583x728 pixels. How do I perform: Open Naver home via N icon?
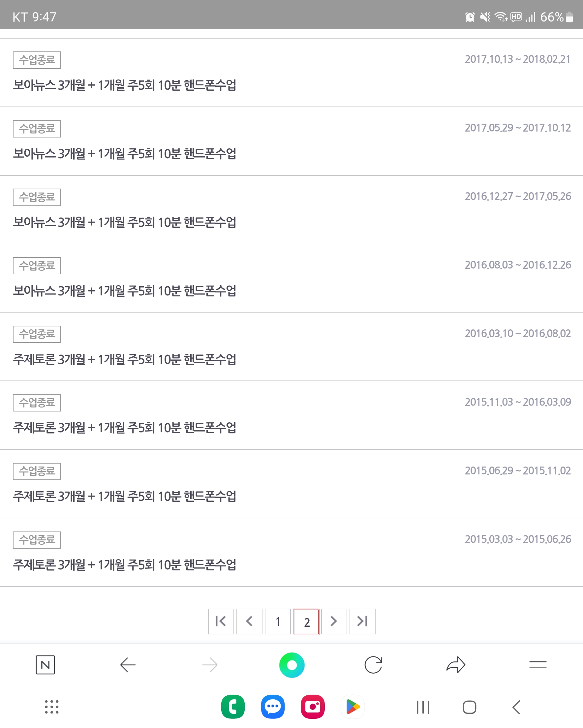45,665
